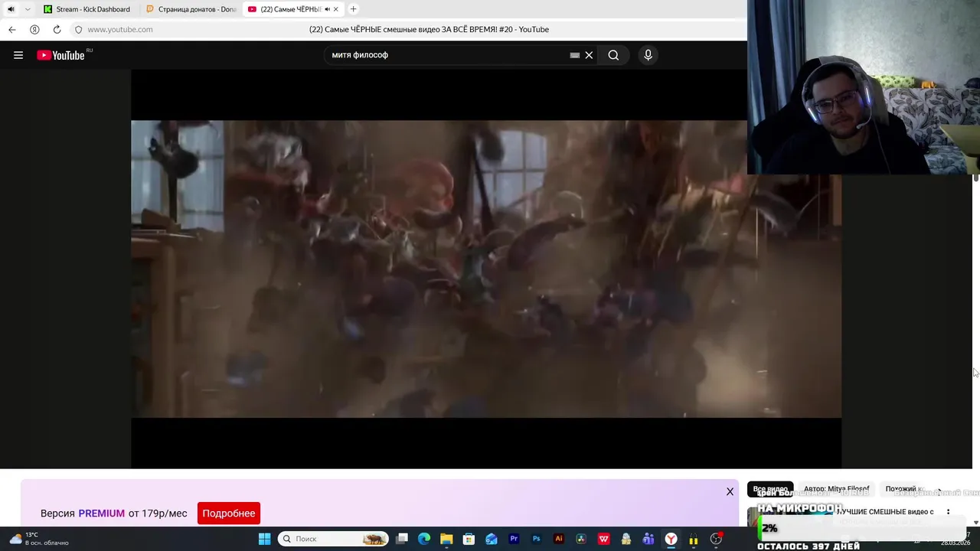Open options for ЛУЧШИЕ СМЕШНЫЕ video
980x551 pixels.
(948, 512)
